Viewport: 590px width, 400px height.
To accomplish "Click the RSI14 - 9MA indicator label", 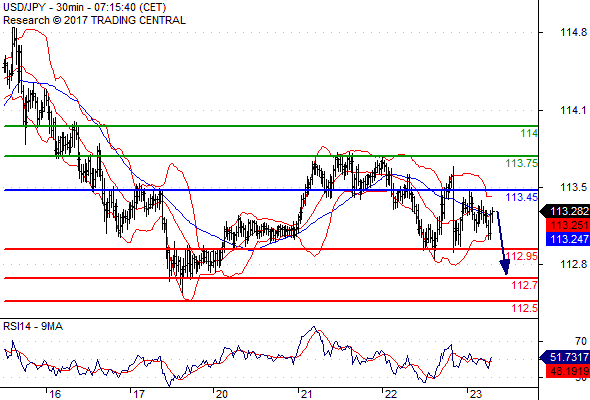I will coord(33,326).
